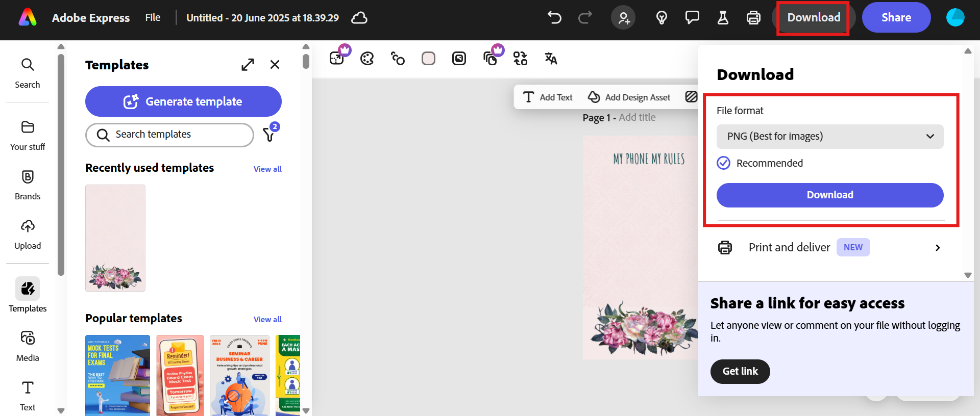Open the comments speech bubble icon
This screenshot has width=980, height=416.
tap(692, 18)
